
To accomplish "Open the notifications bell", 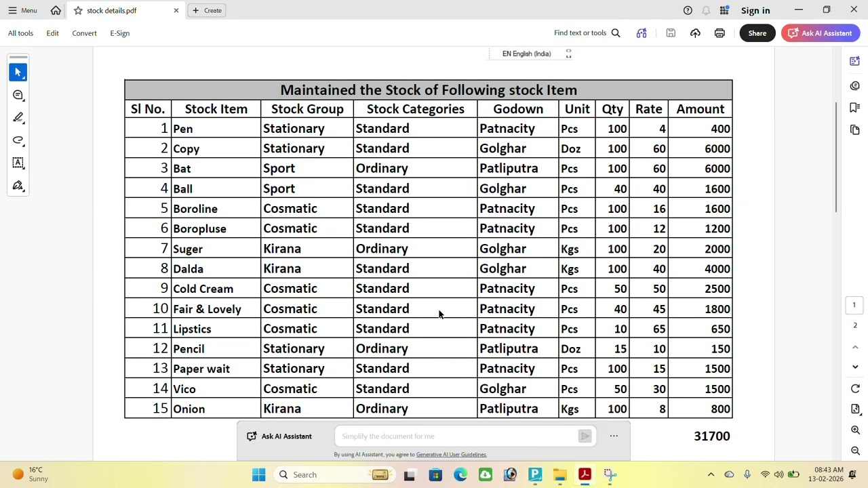I will pos(706,10).
